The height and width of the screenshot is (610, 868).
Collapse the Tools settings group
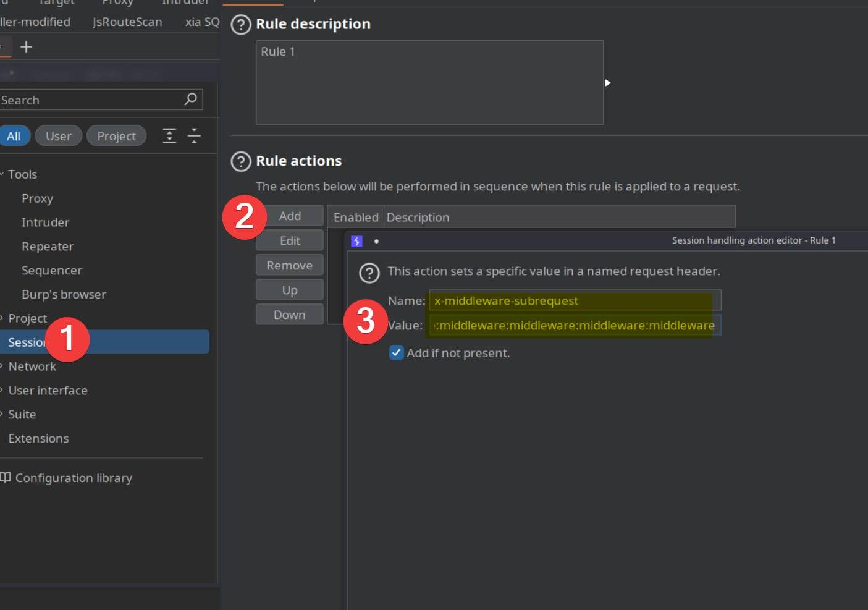[x=2, y=174]
